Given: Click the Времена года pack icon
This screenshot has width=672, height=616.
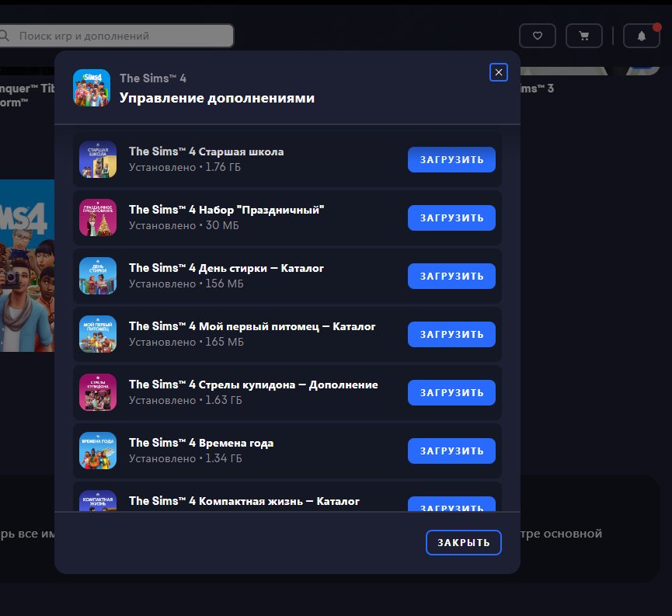Looking at the screenshot, I should [x=98, y=451].
